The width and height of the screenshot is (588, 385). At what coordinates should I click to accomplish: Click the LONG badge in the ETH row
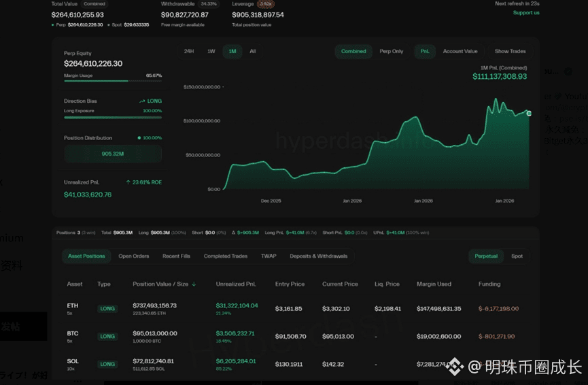coord(107,309)
